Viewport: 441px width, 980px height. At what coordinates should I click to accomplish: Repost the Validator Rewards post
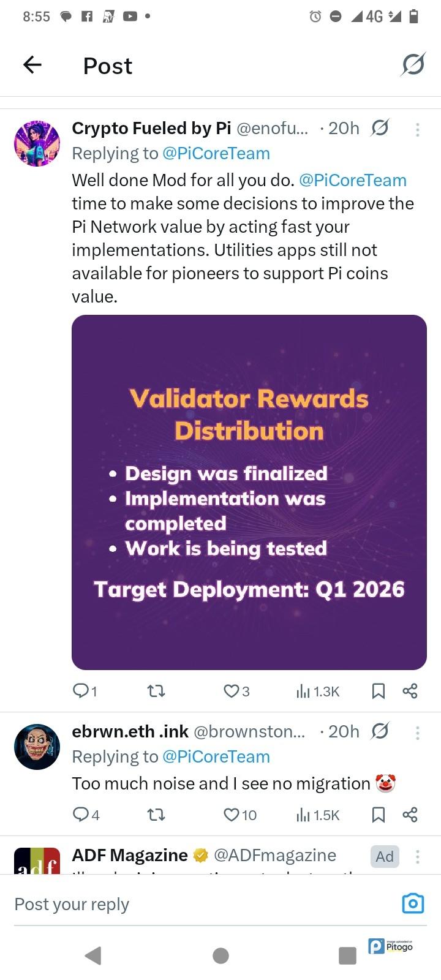[157, 691]
